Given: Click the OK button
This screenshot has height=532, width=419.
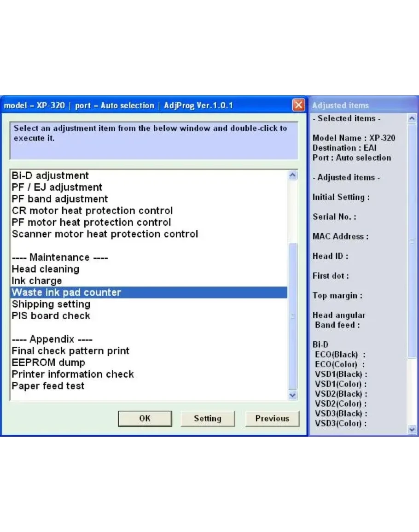Looking at the screenshot, I should pos(145,418).
